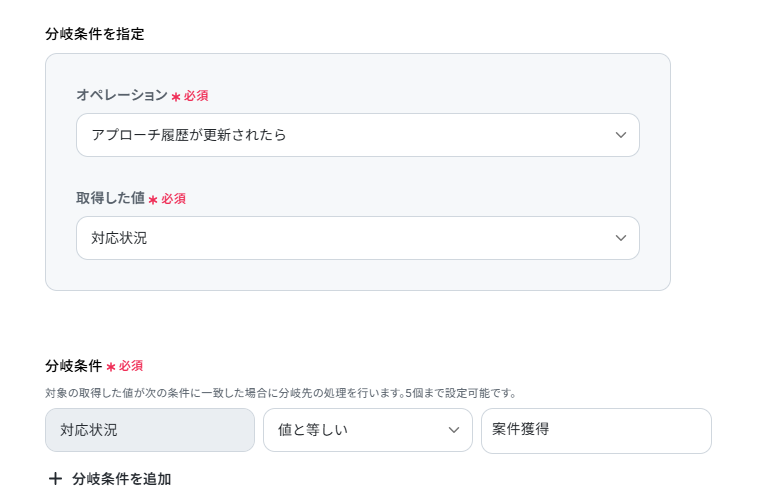774x486 pixels.
Task: Click the red asterisk next to オペレーション
Action: [176, 97]
